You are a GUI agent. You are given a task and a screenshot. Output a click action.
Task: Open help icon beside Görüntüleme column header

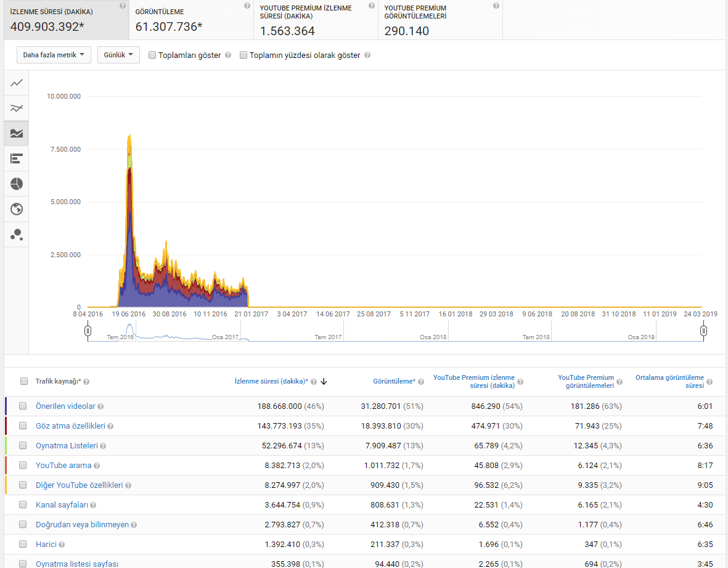(x=421, y=382)
